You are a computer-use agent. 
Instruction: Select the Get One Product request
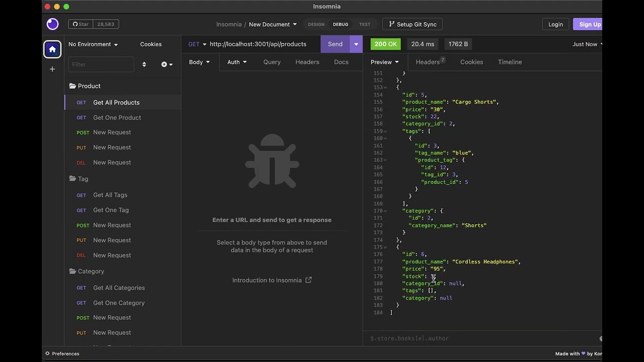pos(123,118)
